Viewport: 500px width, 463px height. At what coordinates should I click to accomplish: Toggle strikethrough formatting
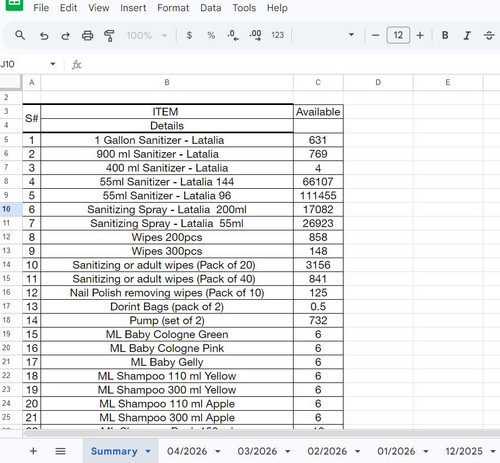489,35
